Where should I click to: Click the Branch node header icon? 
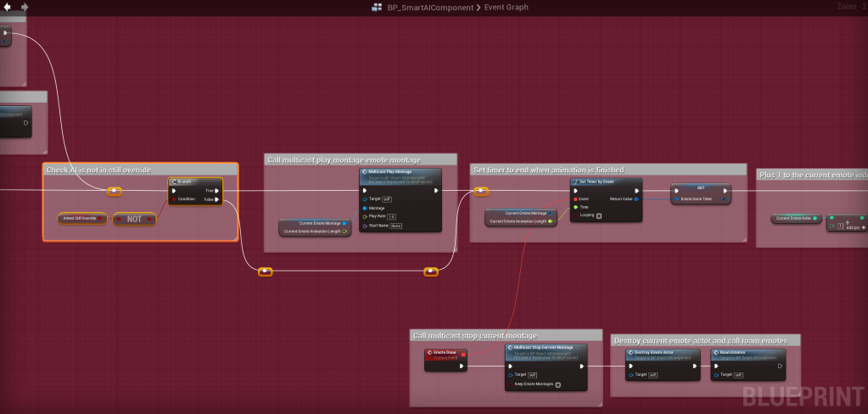tap(173, 182)
